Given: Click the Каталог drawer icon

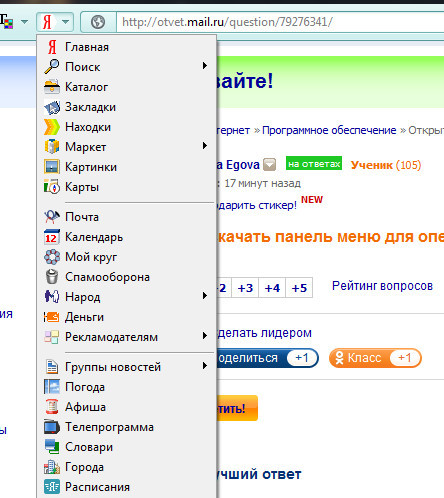Looking at the screenshot, I should click(x=52, y=87).
